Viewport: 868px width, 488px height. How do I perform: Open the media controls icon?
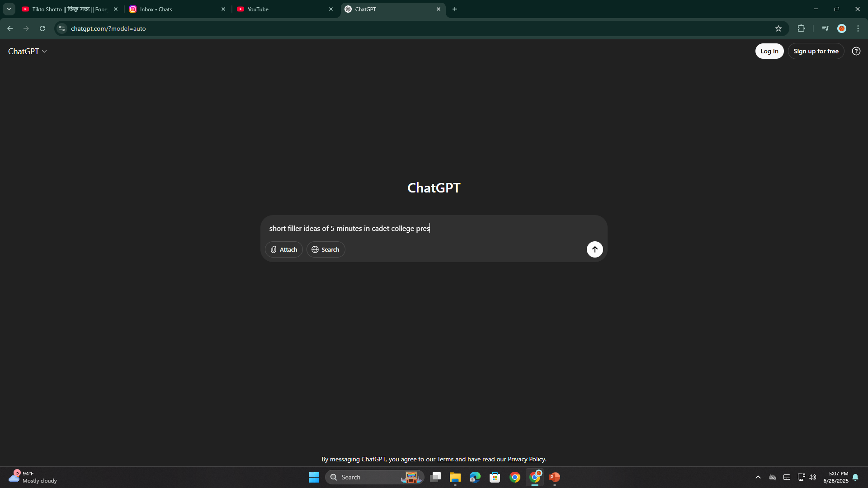(826, 28)
